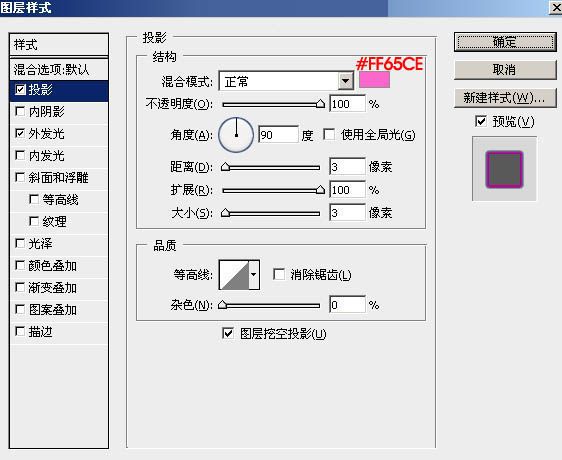The width and height of the screenshot is (562, 460).
Task: Check the 纹理 sub-option checkbox
Action: pyautogui.click(x=34, y=221)
